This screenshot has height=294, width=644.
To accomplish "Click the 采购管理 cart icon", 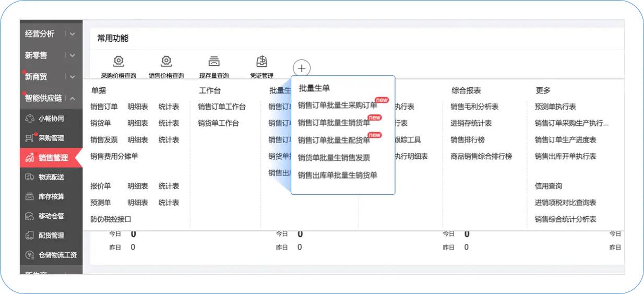I will tap(30, 138).
